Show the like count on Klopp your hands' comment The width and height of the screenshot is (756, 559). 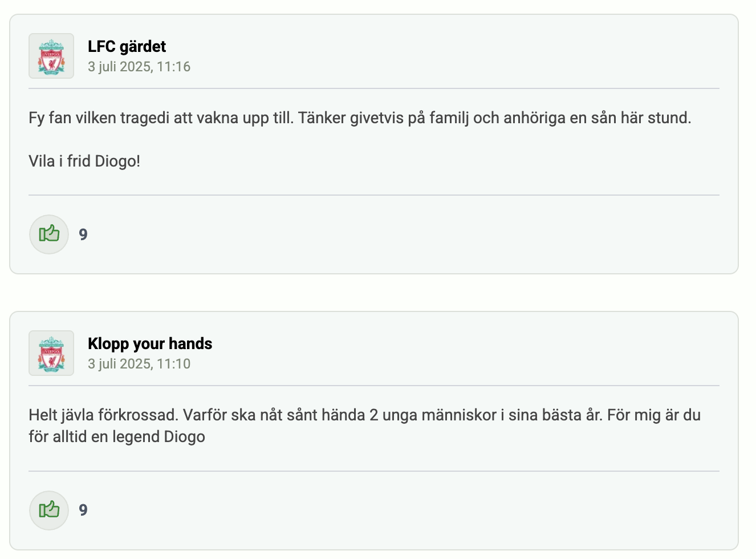click(83, 510)
